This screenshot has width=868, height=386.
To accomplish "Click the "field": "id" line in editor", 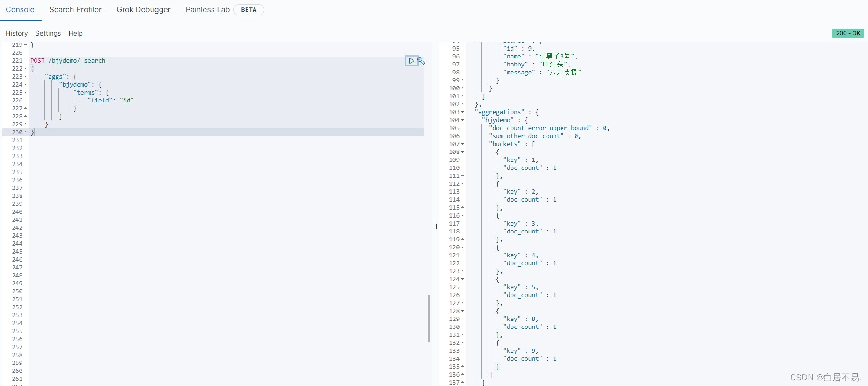I will click(111, 101).
